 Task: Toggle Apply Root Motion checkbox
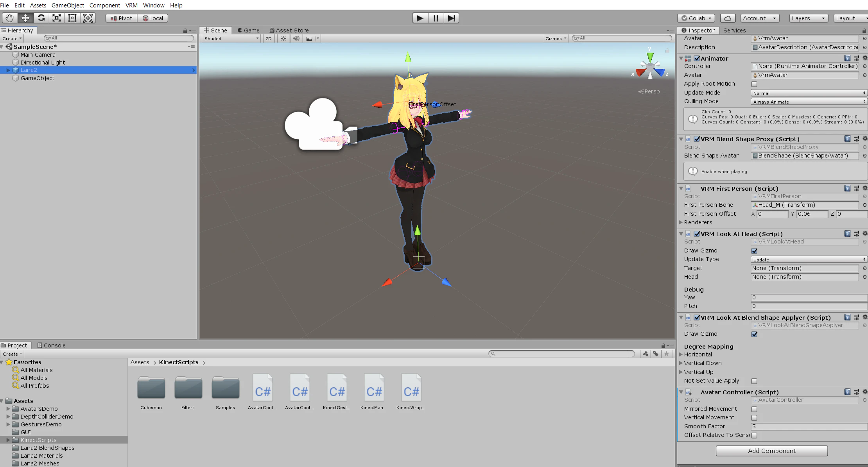click(754, 84)
